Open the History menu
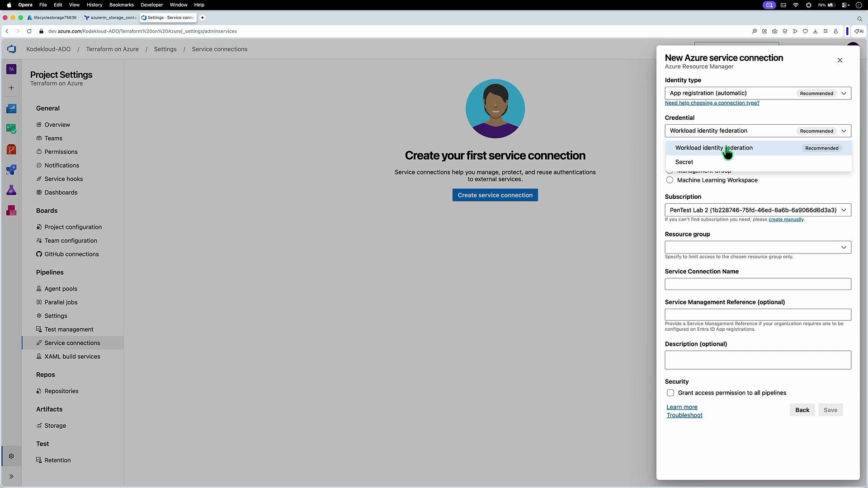 click(94, 5)
